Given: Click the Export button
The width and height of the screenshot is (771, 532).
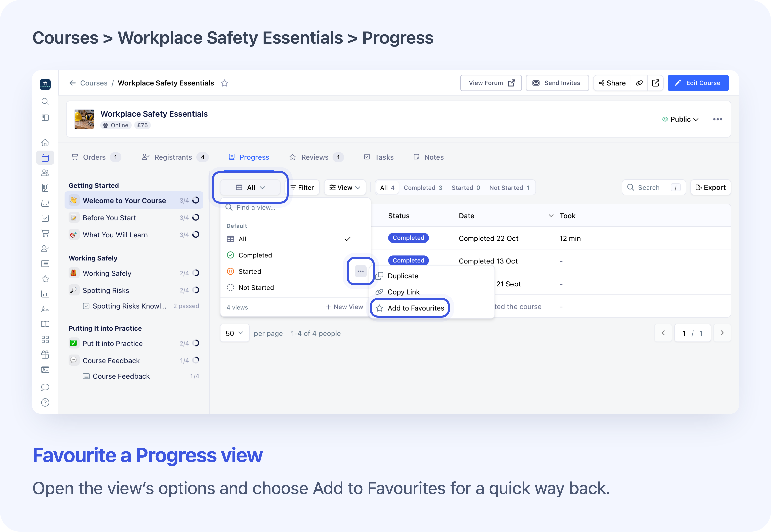Looking at the screenshot, I should click(711, 188).
